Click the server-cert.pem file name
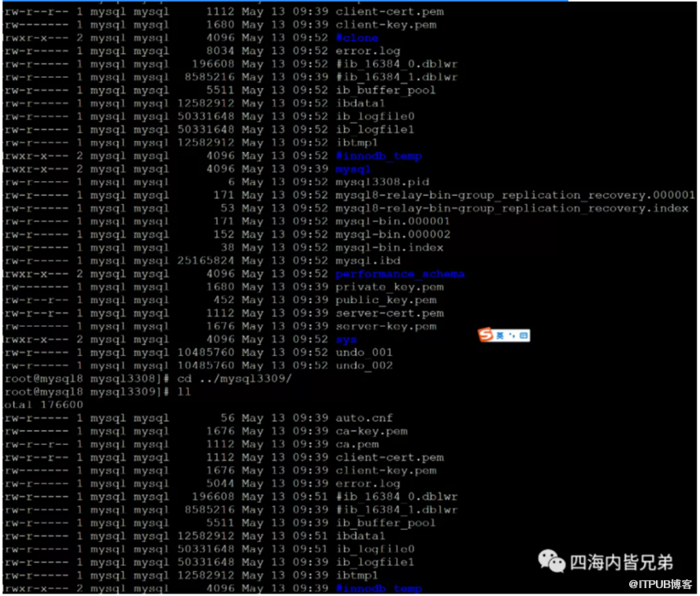The image size is (700, 596). pos(389,313)
